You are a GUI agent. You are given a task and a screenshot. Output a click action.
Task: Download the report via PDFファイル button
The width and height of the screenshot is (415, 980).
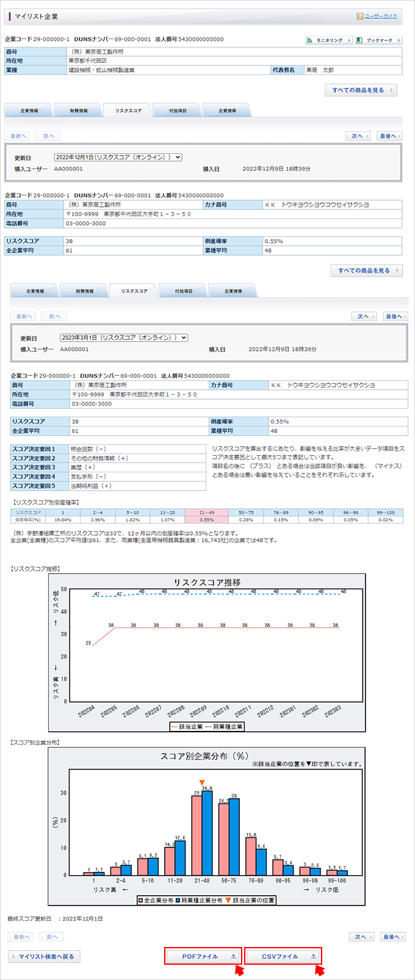pos(203,956)
